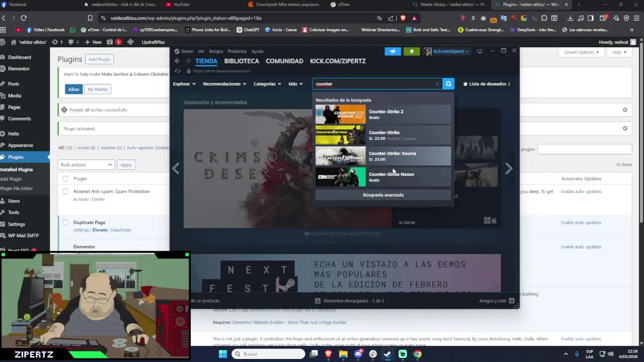The height and width of the screenshot is (362, 644).
Task: Expand Steam Categorías dropdown
Action: click(x=267, y=84)
